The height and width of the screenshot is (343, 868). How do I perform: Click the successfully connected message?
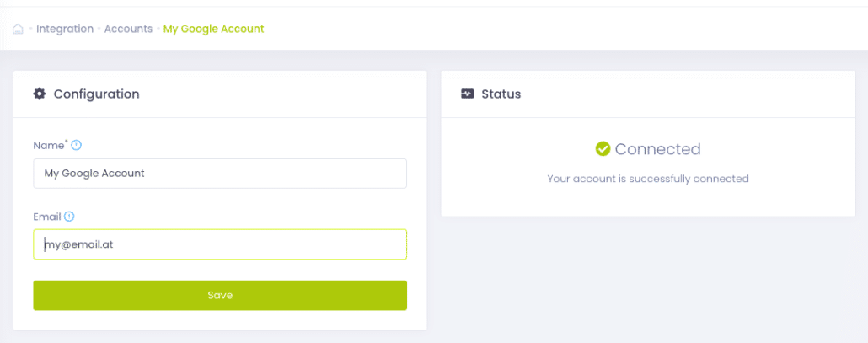pyautogui.click(x=647, y=179)
